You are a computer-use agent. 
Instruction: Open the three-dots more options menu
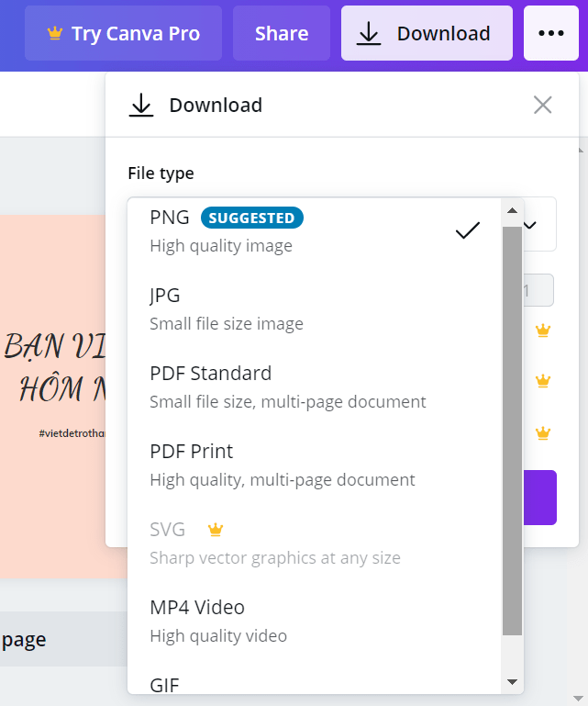pos(551,33)
